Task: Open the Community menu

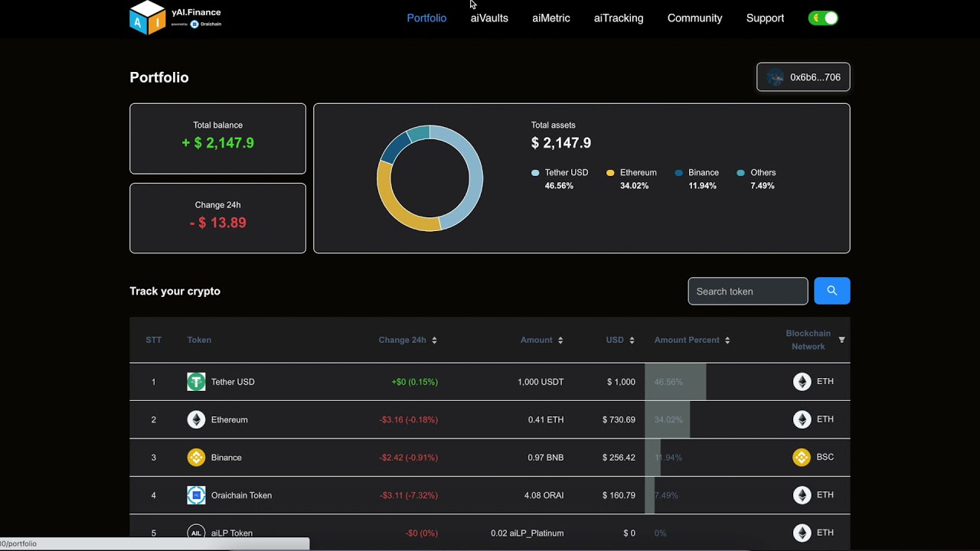Action: [694, 18]
